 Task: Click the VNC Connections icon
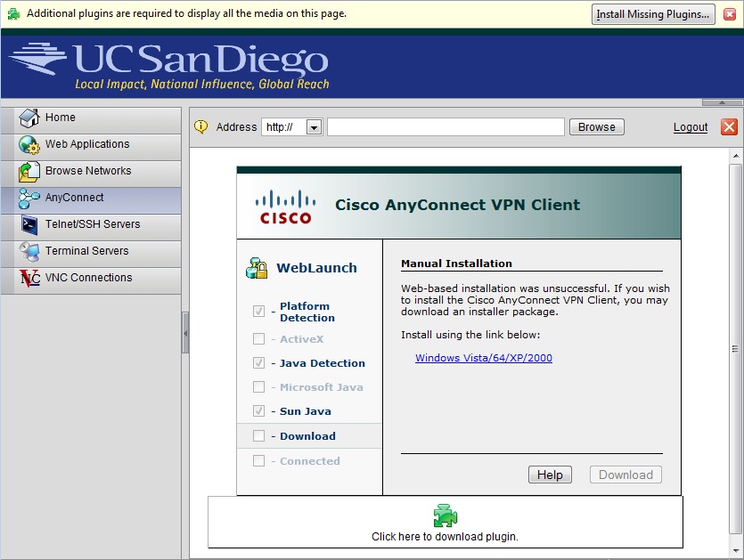point(29,278)
